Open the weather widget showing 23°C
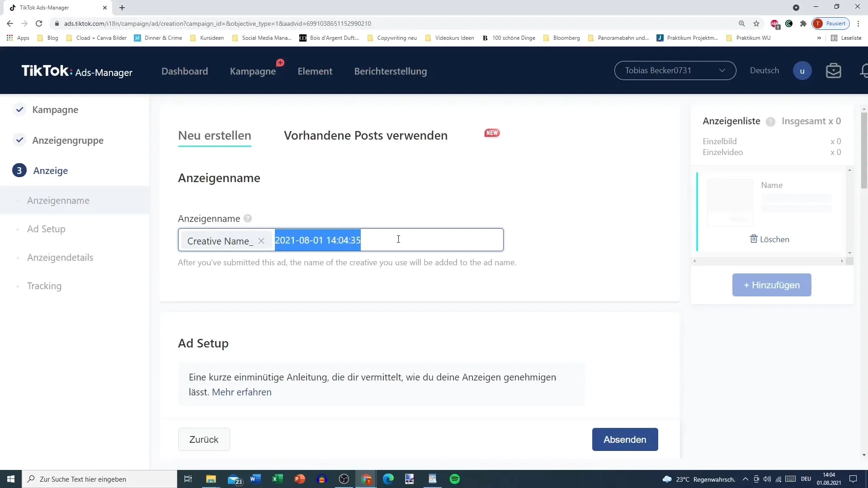 coord(699,479)
